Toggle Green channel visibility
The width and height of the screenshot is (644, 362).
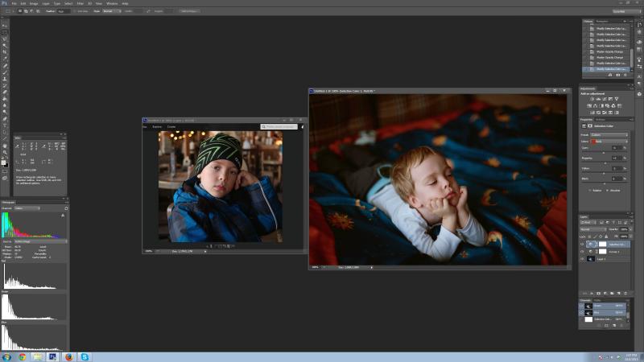(581, 306)
